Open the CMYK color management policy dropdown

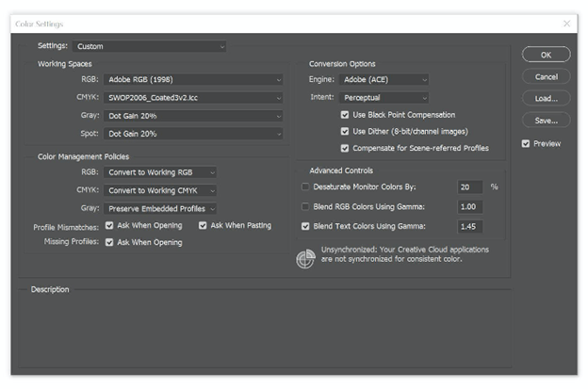pyautogui.click(x=160, y=190)
